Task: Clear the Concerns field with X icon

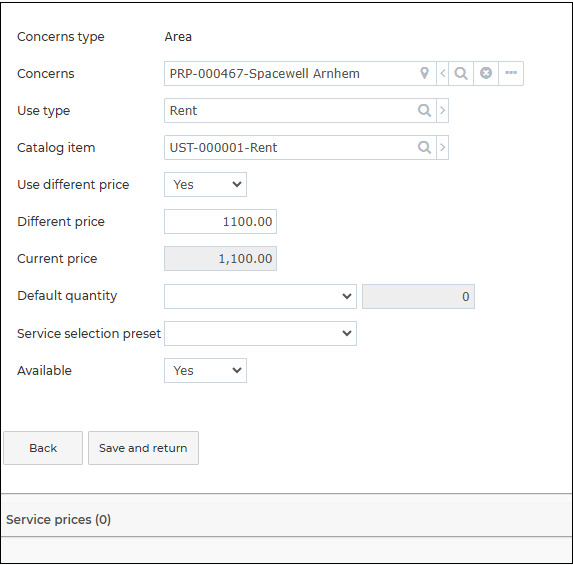Action: (486, 73)
